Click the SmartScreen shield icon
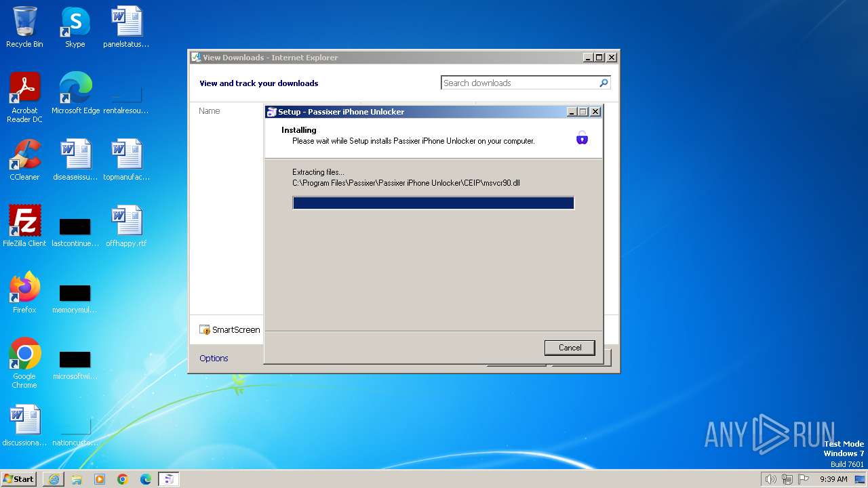868x488 pixels. tap(205, 330)
